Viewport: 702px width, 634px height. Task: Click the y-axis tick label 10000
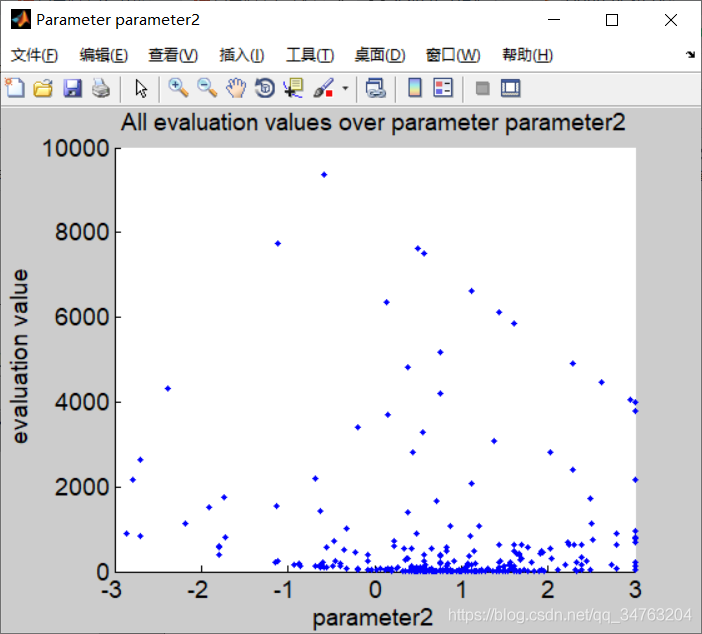(76, 148)
